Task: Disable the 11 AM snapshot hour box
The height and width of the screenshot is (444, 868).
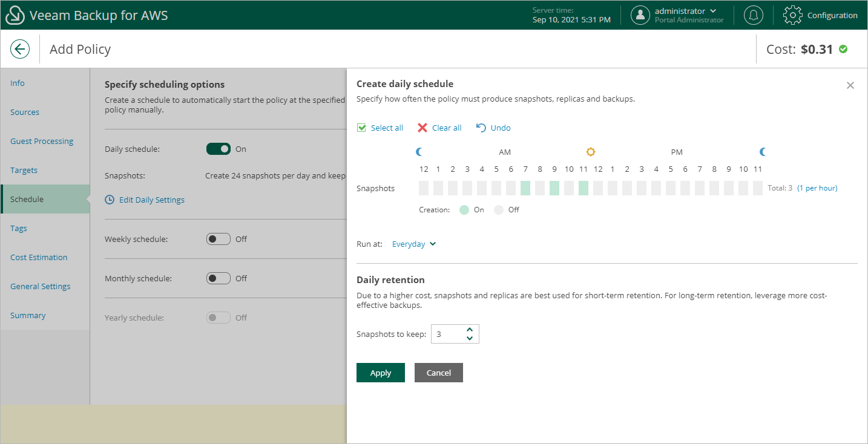Action: pos(584,188)
